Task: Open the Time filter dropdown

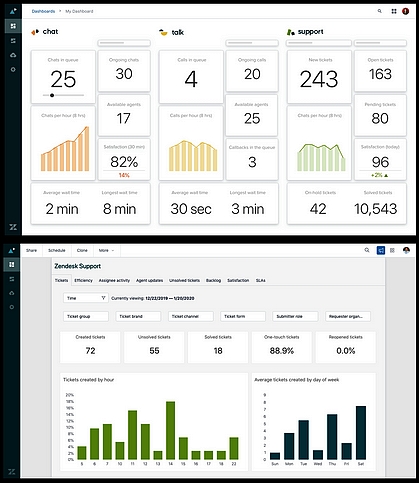Action: coord(86,298)
